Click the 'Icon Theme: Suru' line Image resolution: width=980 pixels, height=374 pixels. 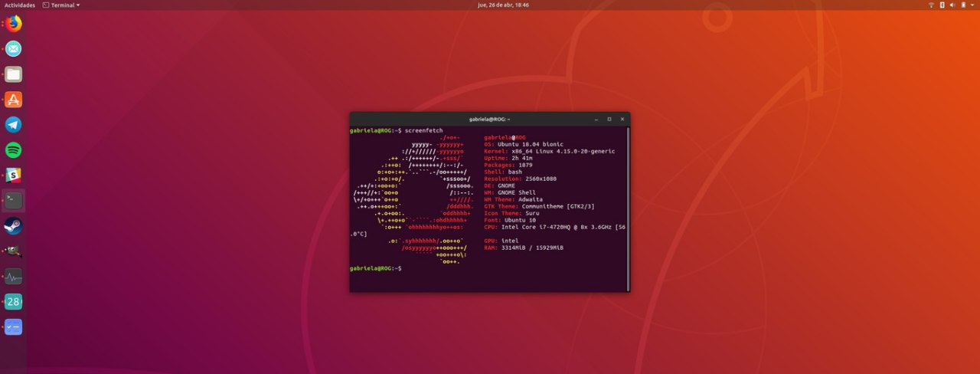tap(512, 213)
